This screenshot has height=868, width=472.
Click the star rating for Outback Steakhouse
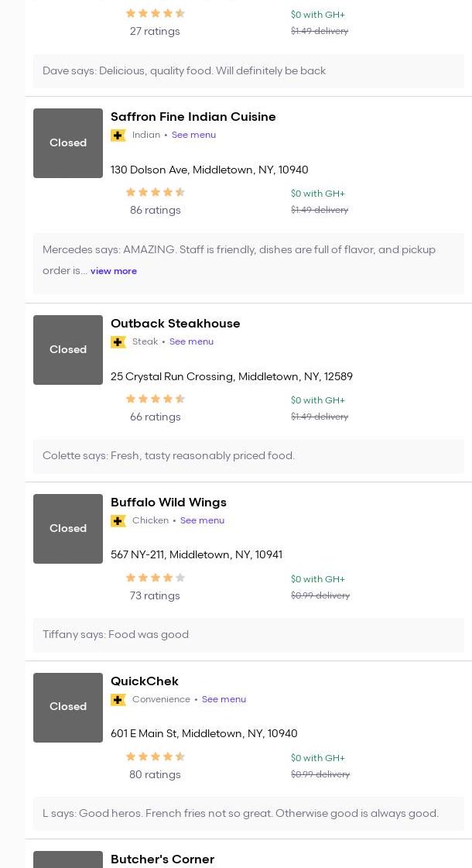coord(156,400)
